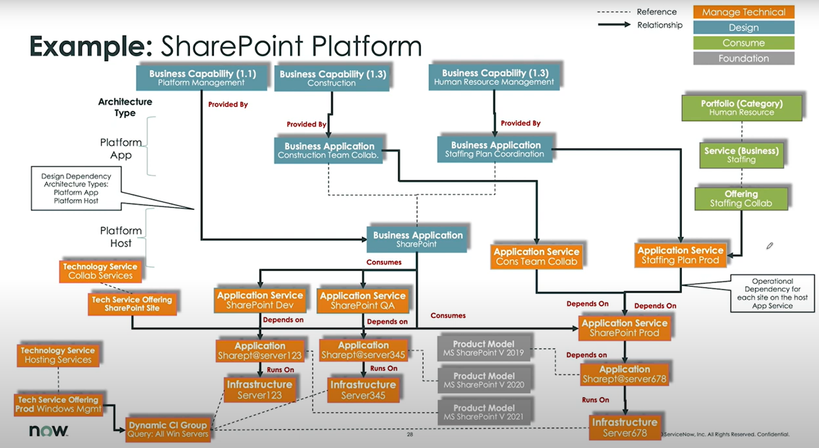Click the ServiceNow copyright notice text
The image size is (819, 448).
pyautogui.click(x=726, y=434)
